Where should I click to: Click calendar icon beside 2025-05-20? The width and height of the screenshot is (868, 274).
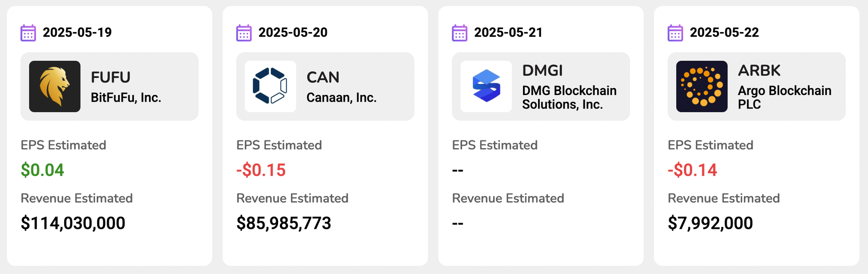(x=244, y=33)
